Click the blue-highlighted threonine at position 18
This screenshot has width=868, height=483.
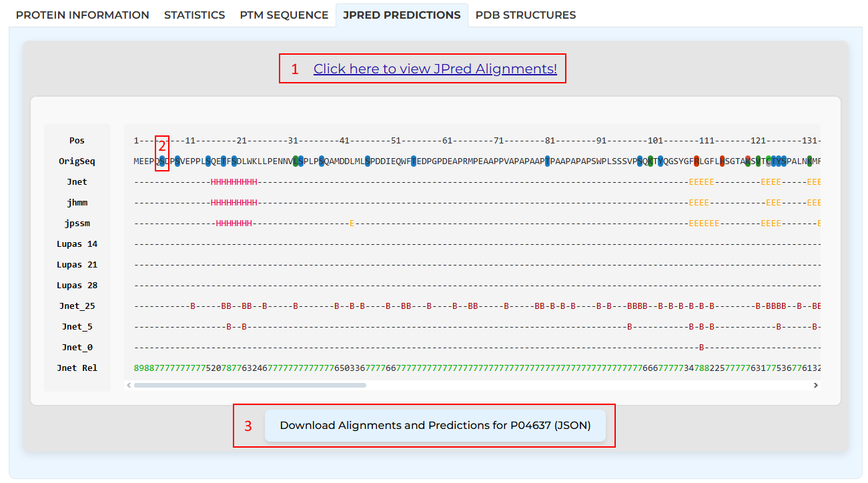(x=224, y=161)
